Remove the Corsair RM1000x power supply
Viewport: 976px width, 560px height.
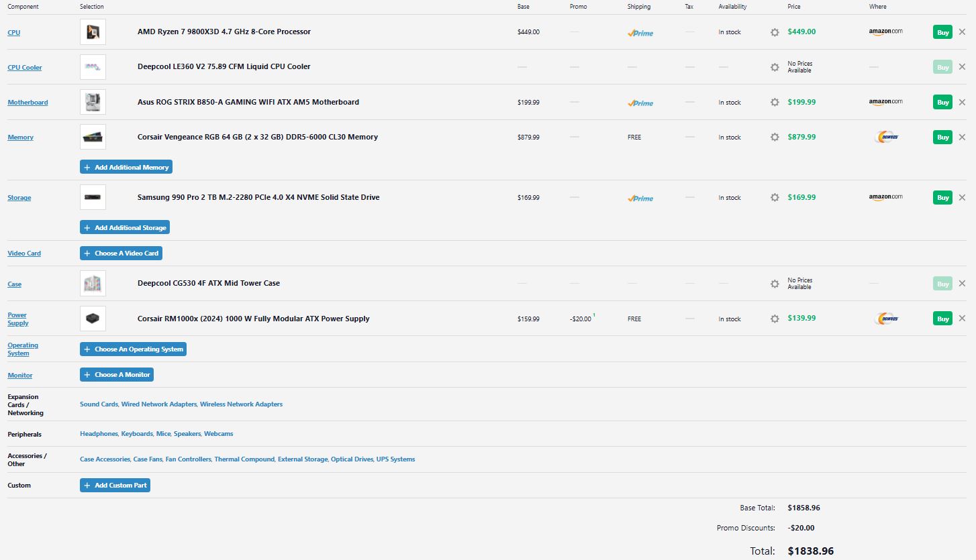tap(962, 318)
